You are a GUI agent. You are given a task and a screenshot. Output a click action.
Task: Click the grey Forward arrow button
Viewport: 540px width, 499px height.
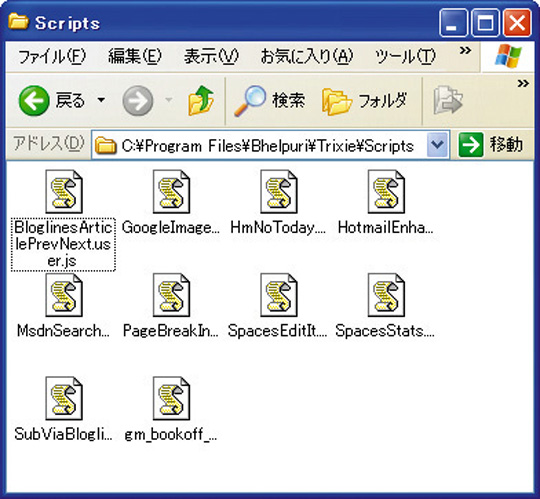(138, 100)
